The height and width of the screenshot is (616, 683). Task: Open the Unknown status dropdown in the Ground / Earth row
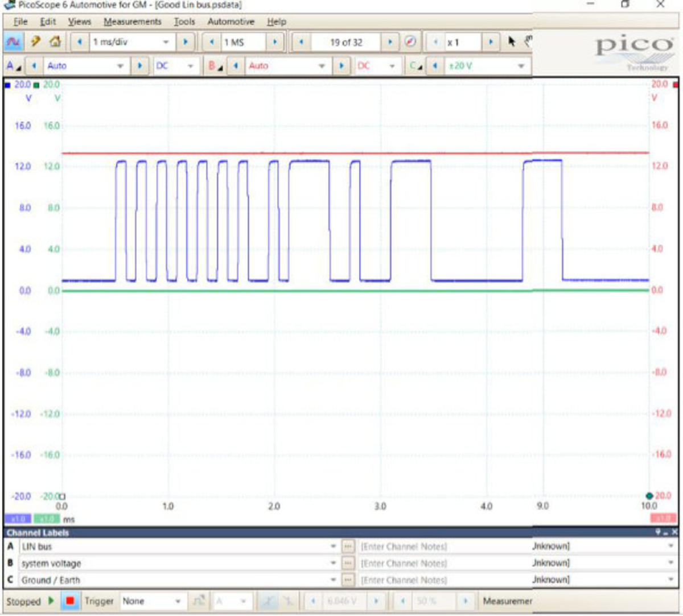tap(670, 580)
